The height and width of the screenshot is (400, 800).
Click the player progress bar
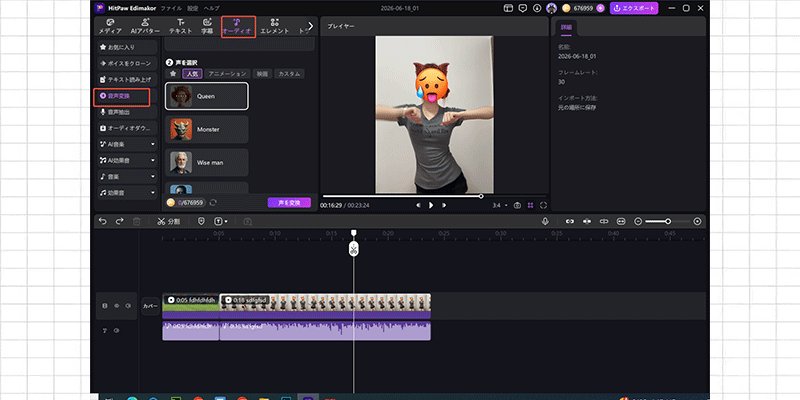[x=434, y=196]
